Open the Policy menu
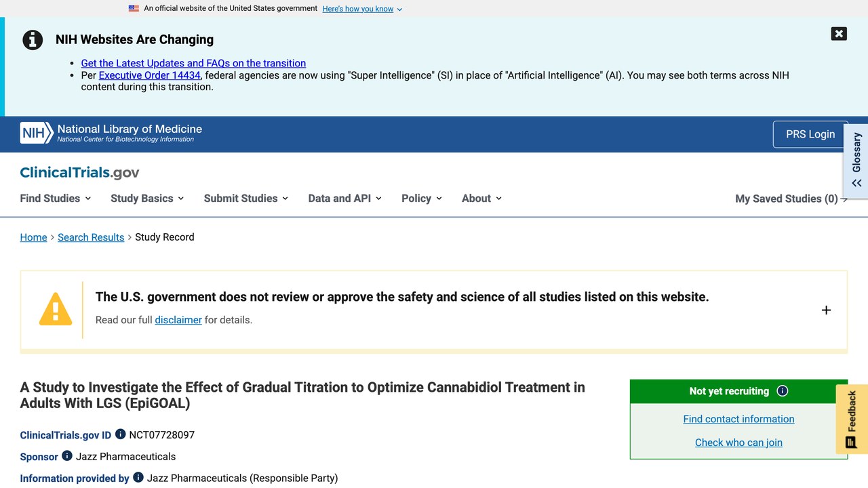The image size is (868, 488). pyautogui.click(x=422, y=198)
